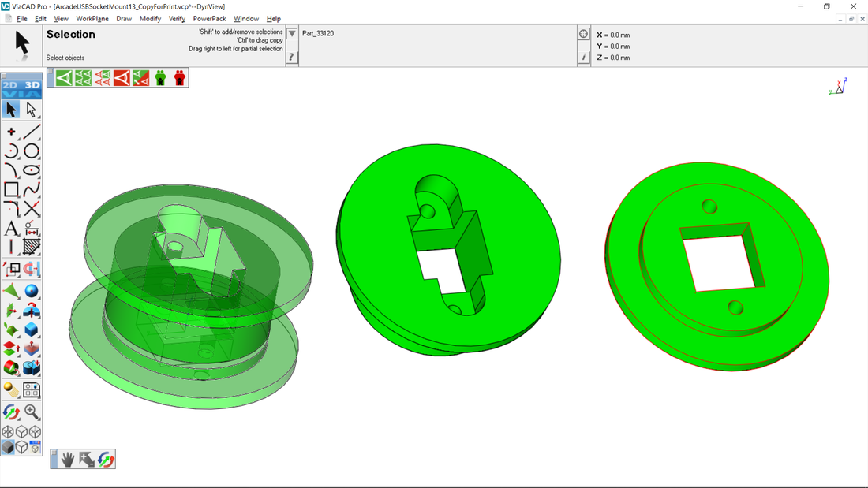The width and height of the screenshot is (868, 488).
Task: Pick the solid Block primitive tool
Action: point(32,330)
